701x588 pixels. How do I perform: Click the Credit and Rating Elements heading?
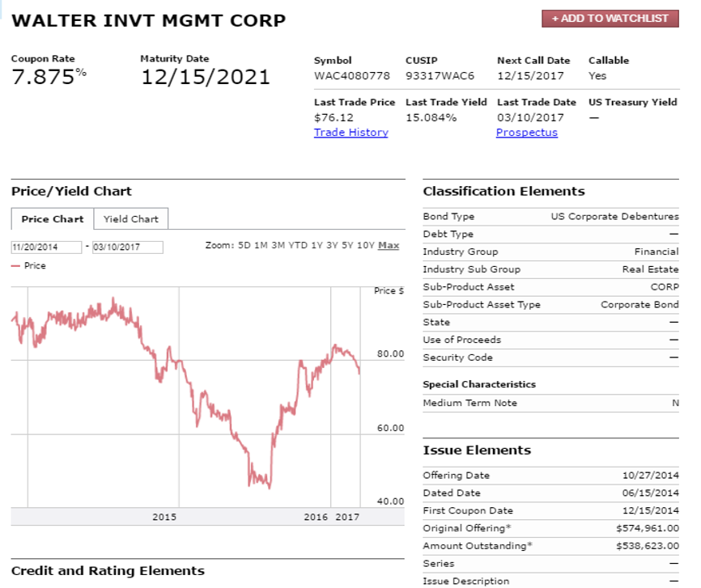[108, 570]
